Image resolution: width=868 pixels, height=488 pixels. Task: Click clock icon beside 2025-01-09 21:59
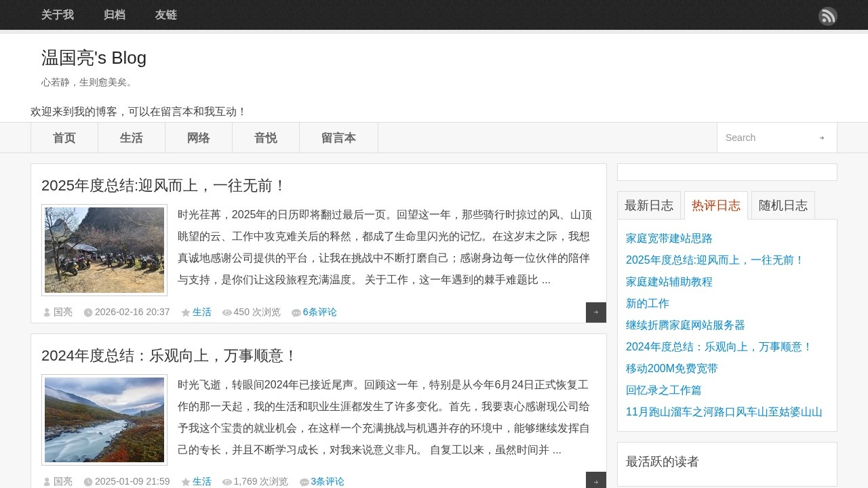tap(88, 482)
